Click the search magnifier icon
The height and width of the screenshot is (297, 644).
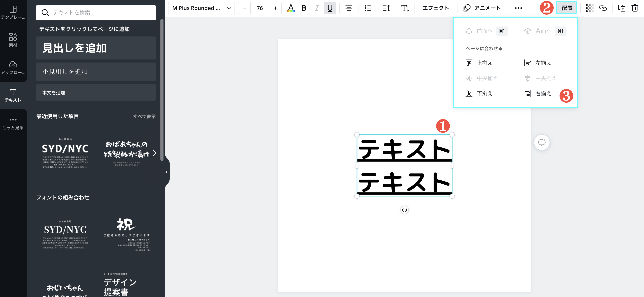pyautogui.click(x=45, y=12)
